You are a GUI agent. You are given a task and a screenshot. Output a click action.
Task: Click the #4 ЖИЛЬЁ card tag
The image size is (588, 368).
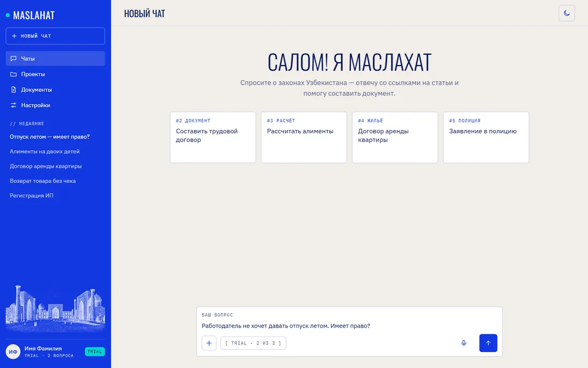pyautogui.click(x=370, y=120)
